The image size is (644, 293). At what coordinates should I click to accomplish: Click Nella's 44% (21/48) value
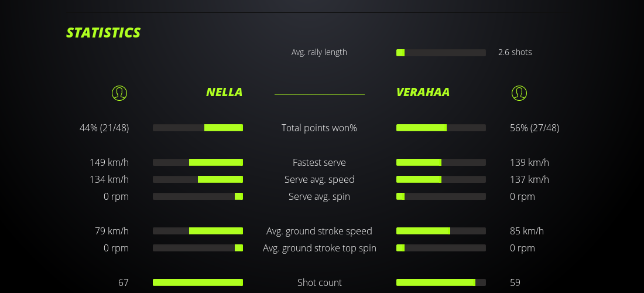[x=104, y=128]
